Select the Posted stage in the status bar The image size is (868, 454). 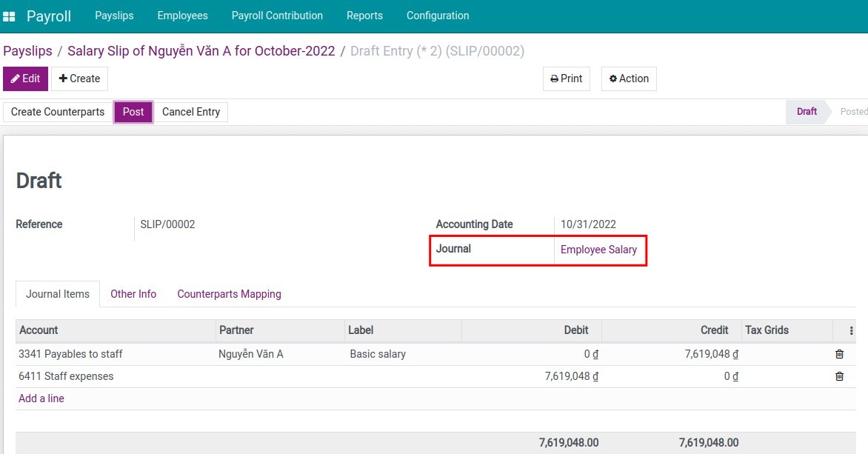(853, 111)
